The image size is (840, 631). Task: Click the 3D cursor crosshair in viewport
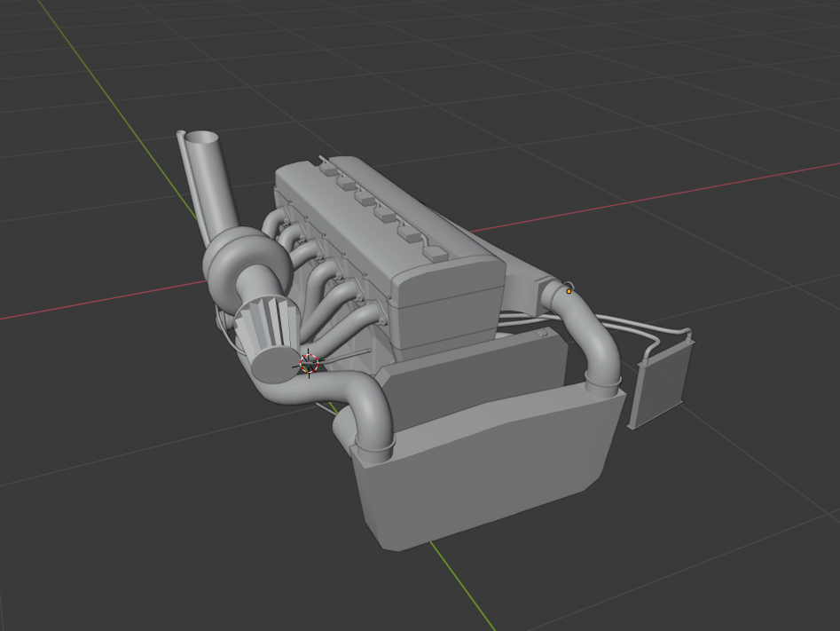[x=309, y=363]
